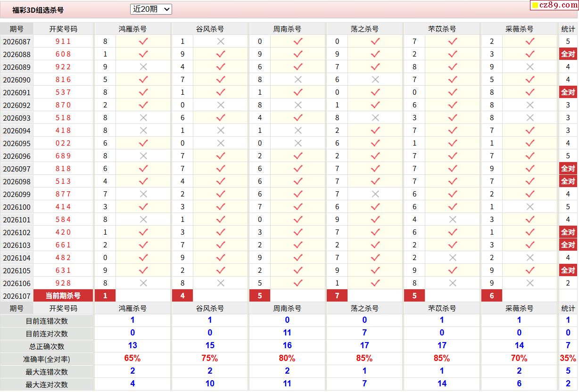Click the 芣苡杀号 cross mark in row 2026101

coord(453,220)
